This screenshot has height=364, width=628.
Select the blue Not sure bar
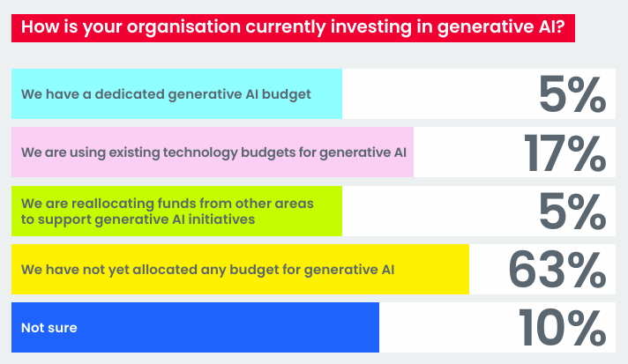[196, 327]
